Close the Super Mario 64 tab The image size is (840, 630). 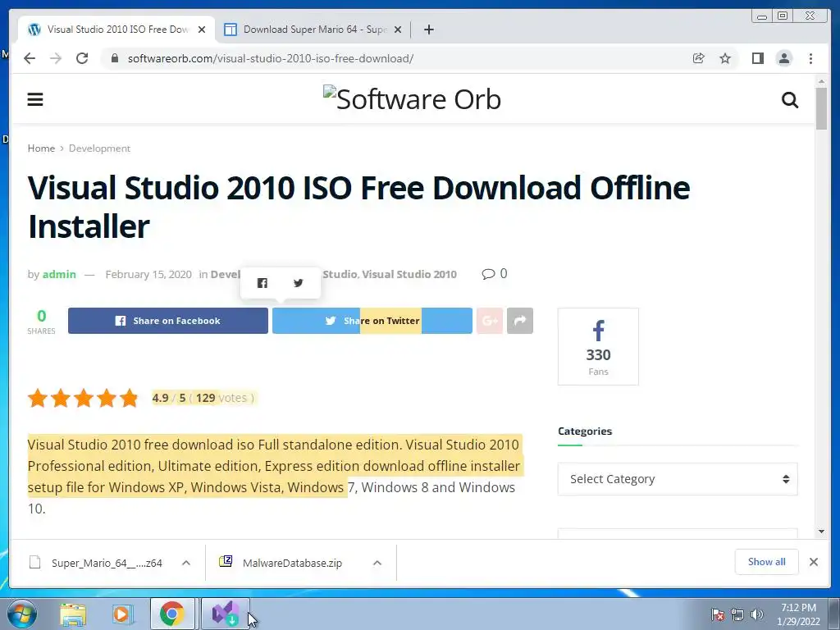click(398, 30)
